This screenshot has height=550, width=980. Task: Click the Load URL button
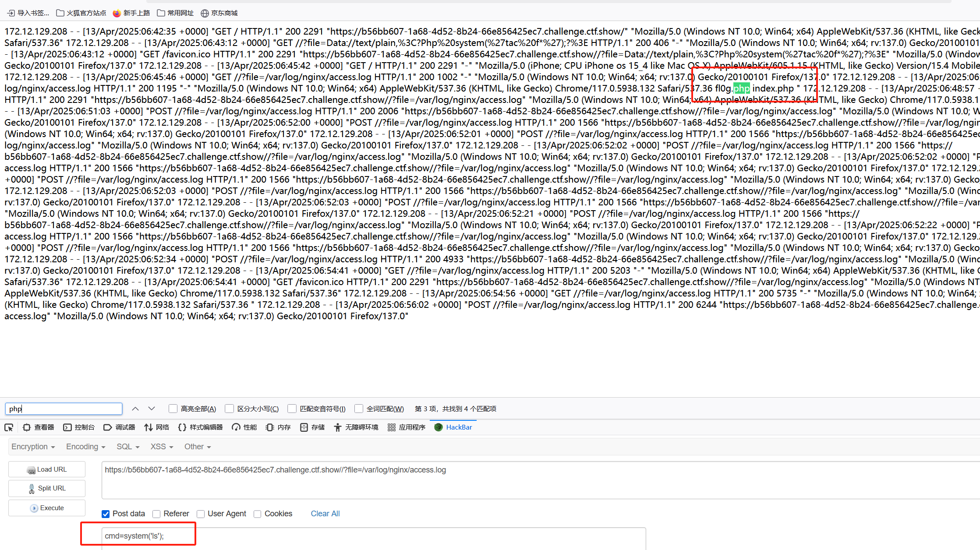point(47,469)
